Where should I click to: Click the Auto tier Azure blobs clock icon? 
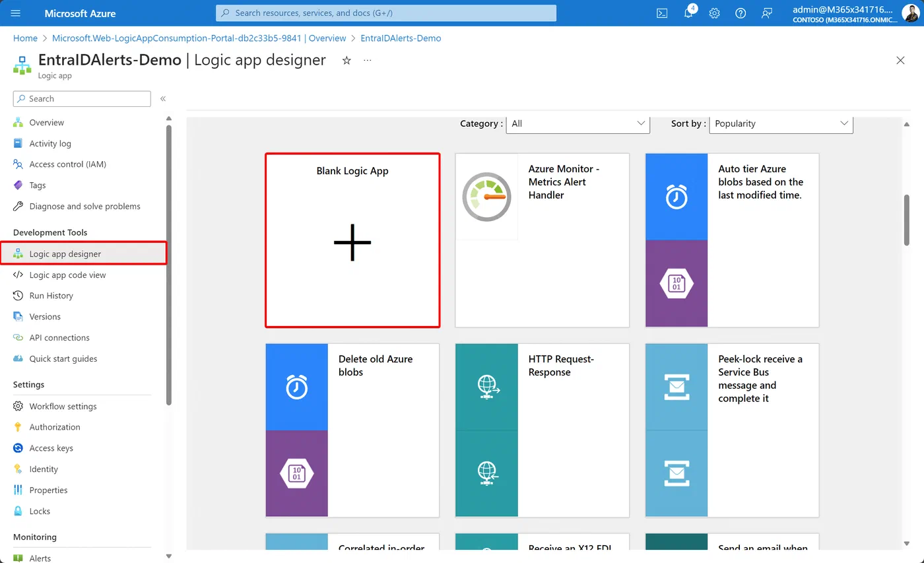click(676, 197)
